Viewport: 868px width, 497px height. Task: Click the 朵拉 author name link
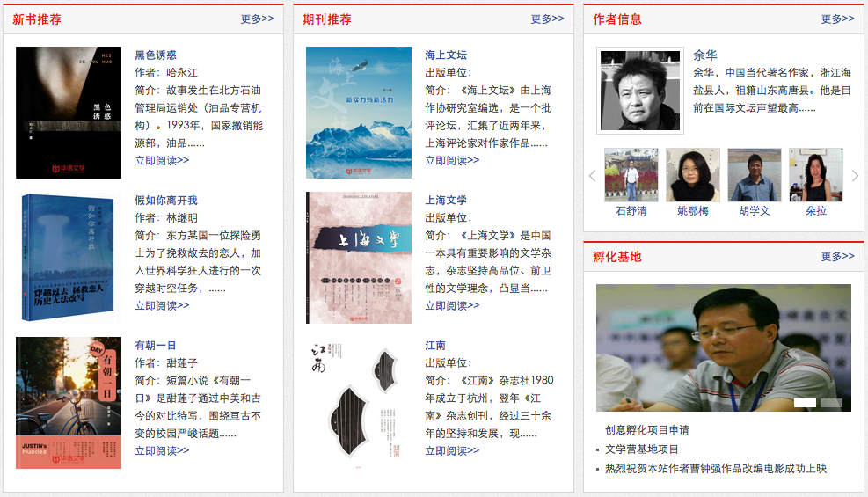[x=816, y=211]
